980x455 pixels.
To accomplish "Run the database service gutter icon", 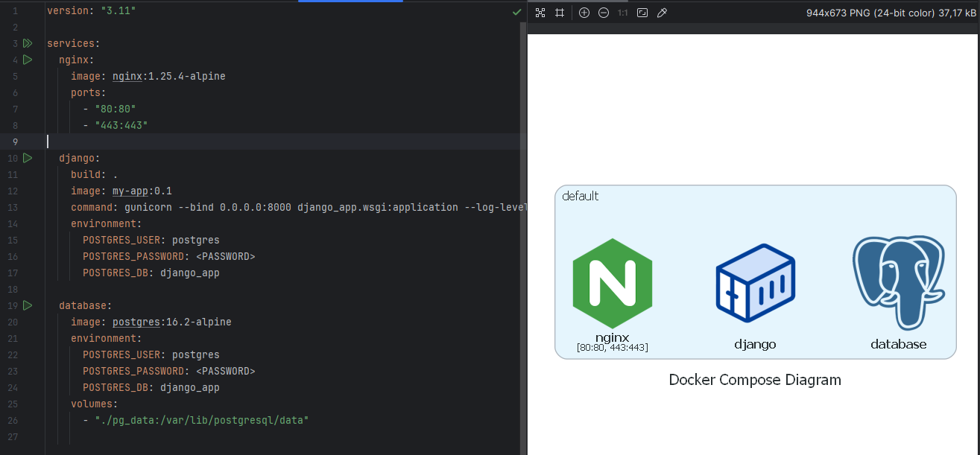I will [x=28, y=305].
